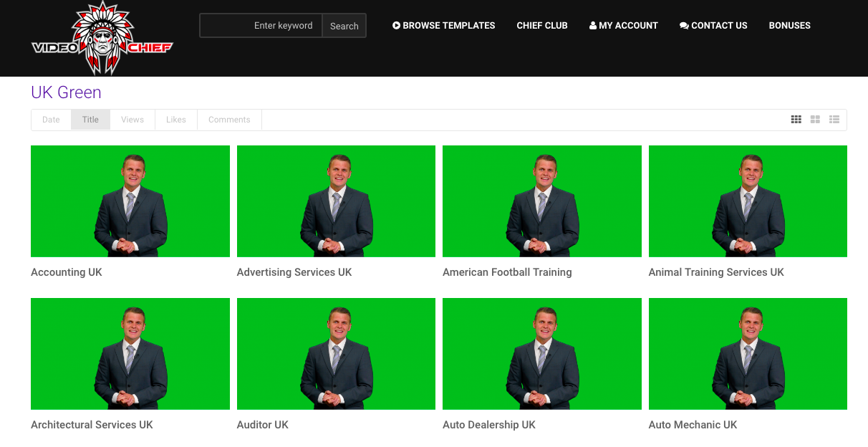Screen dimensions: 868x447
Task: Open Contact Us page
Action: tap(713, 25)
